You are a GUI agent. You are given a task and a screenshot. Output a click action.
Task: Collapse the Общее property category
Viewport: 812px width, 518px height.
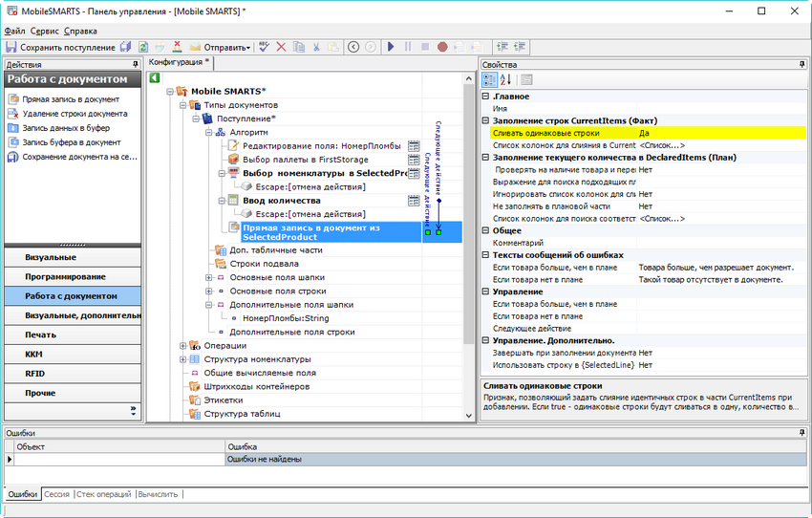(485, 230)
